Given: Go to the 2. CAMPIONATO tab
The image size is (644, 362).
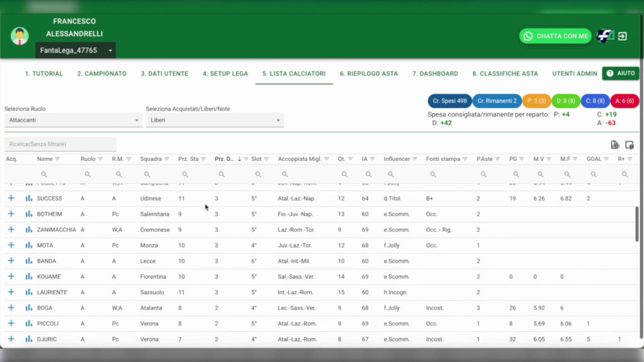Looking at the screenshot, I should 102,74.
